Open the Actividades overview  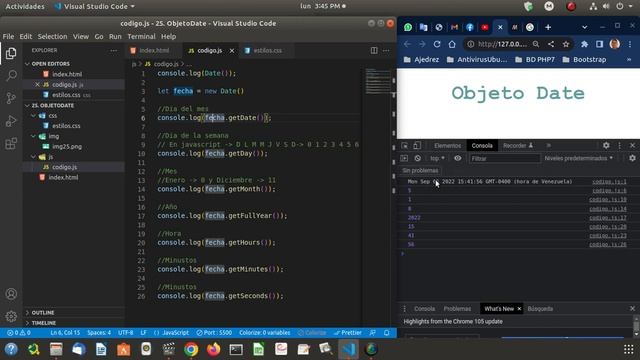tap(24, 7)
